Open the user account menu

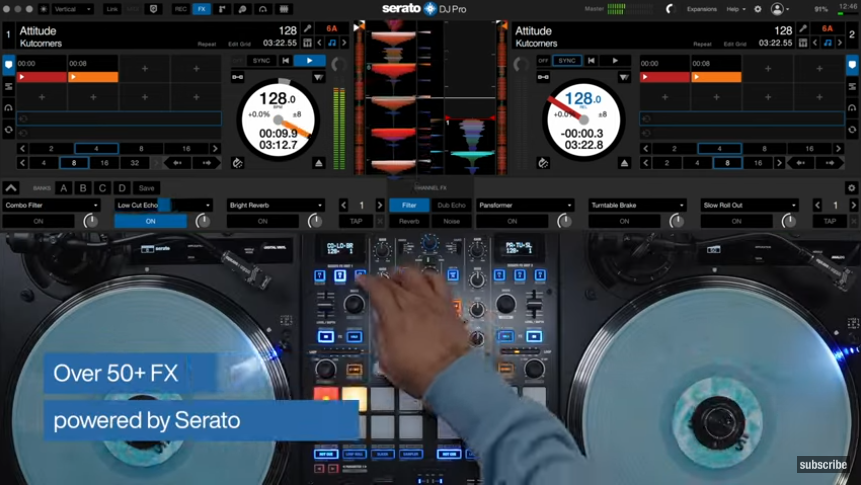point(780,9)
